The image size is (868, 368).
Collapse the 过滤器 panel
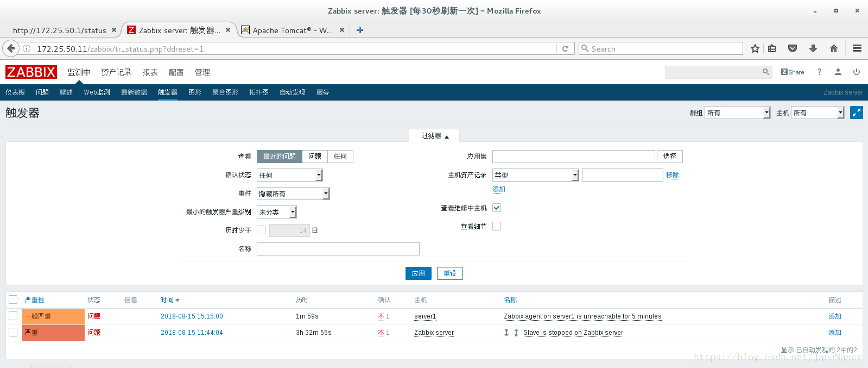(435, 136)
